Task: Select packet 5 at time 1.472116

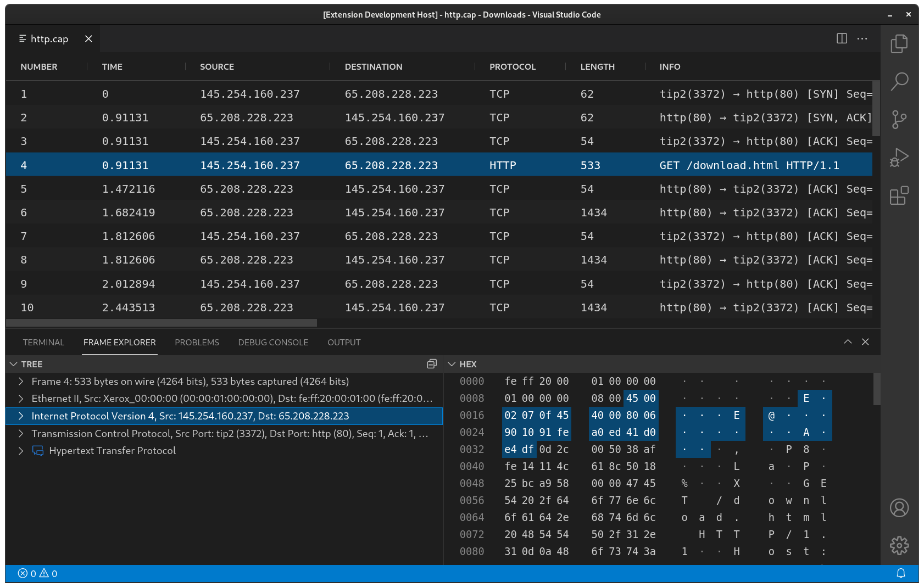Action: 439,189
